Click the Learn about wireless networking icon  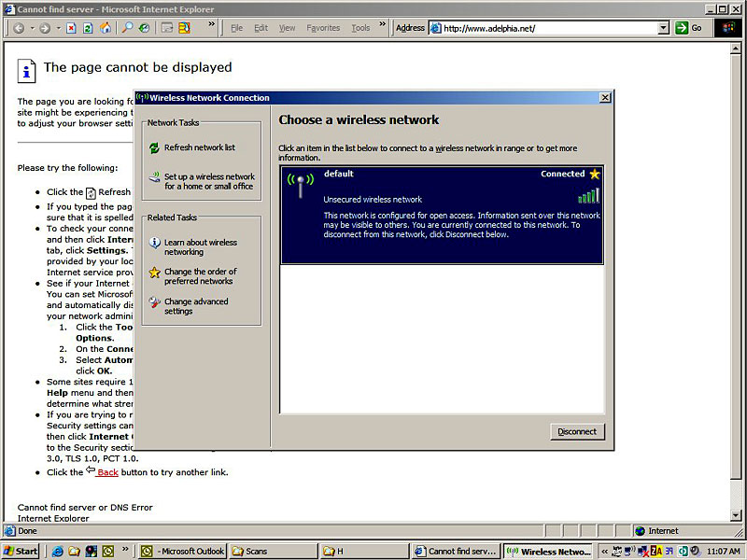[154, 243]
